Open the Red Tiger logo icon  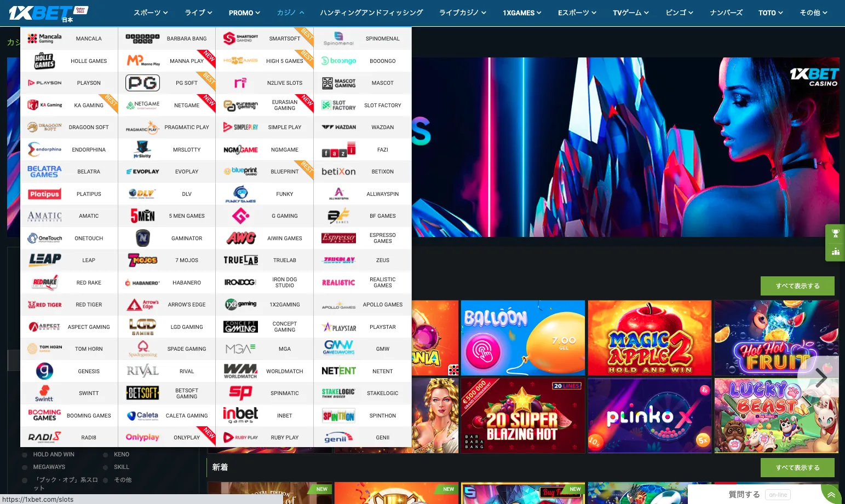click(44, 305)
